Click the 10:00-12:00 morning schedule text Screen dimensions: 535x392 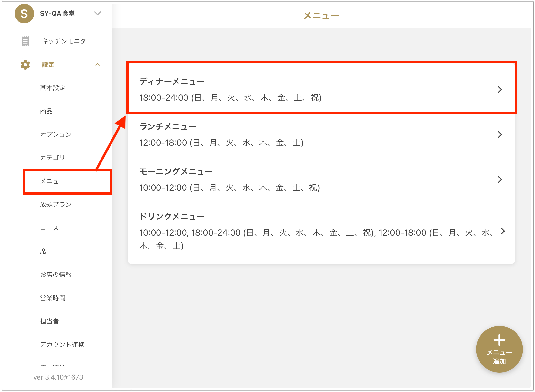click(x=230, y=188)
